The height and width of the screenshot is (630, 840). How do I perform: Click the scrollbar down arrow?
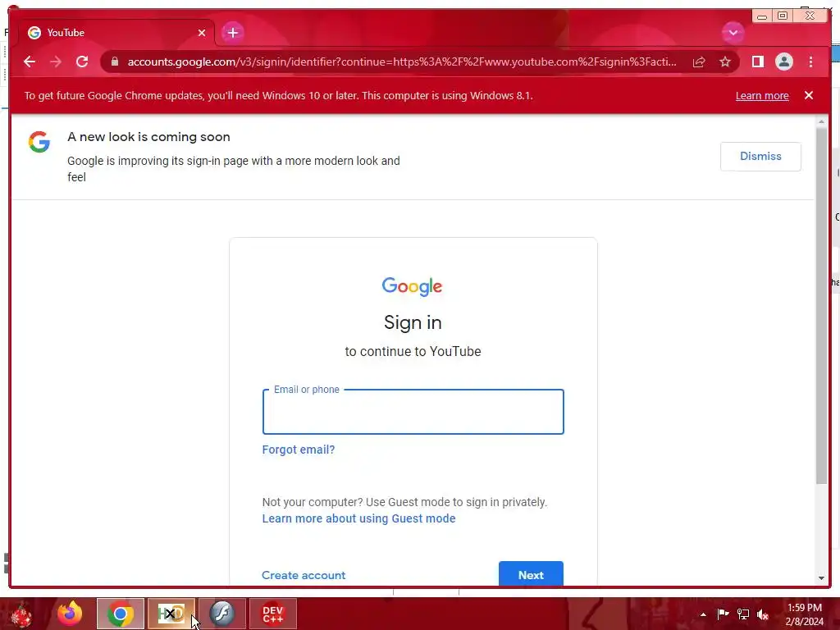821,578
